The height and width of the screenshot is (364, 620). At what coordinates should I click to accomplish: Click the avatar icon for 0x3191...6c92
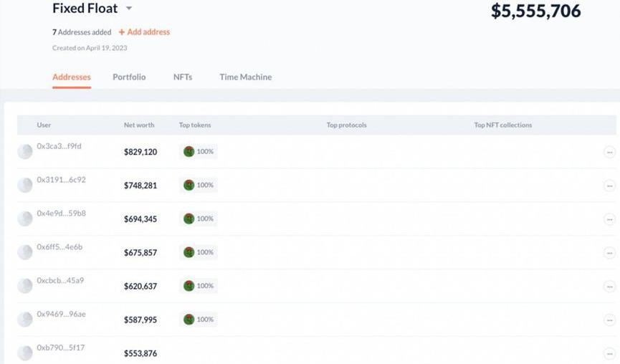tap(25, 185)
